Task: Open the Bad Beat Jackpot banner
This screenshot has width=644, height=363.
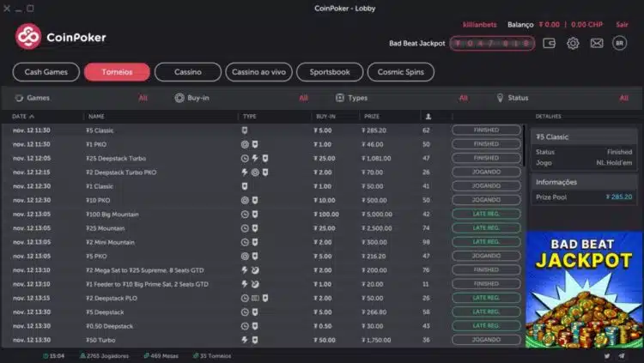Action: coord(585,289)
